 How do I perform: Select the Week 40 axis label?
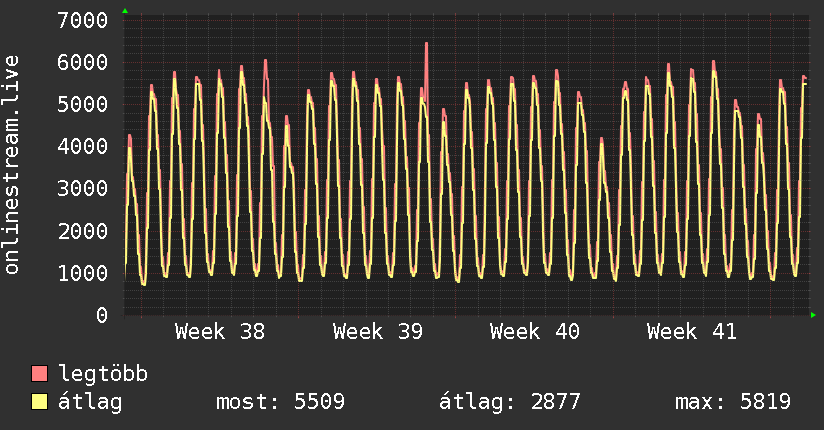coord(535,332)
